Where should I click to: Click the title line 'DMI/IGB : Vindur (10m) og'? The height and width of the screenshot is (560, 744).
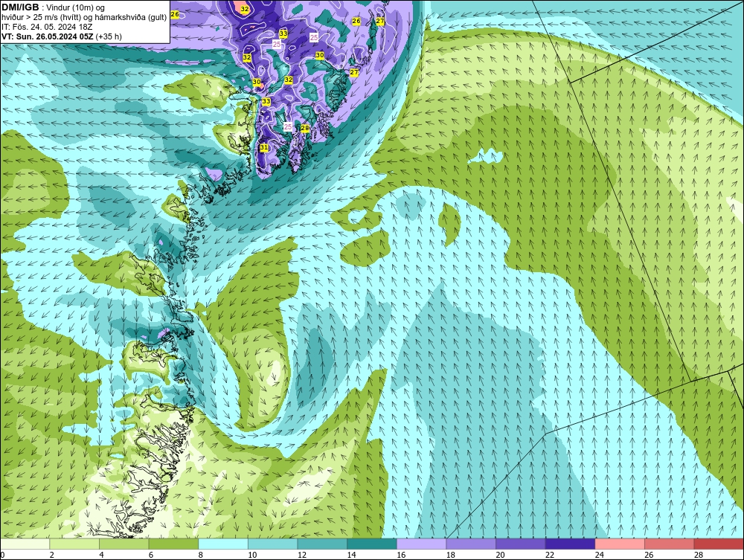(x=53, y=7)
